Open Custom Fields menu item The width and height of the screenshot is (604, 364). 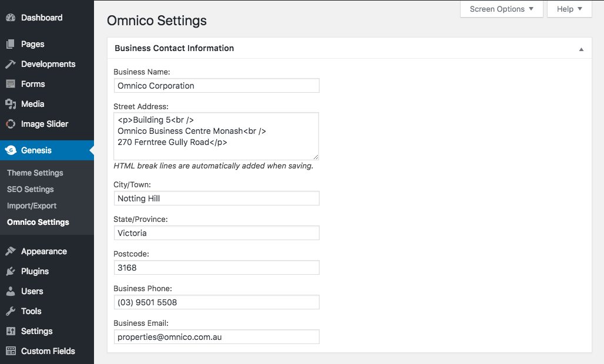tap(47, 351)
